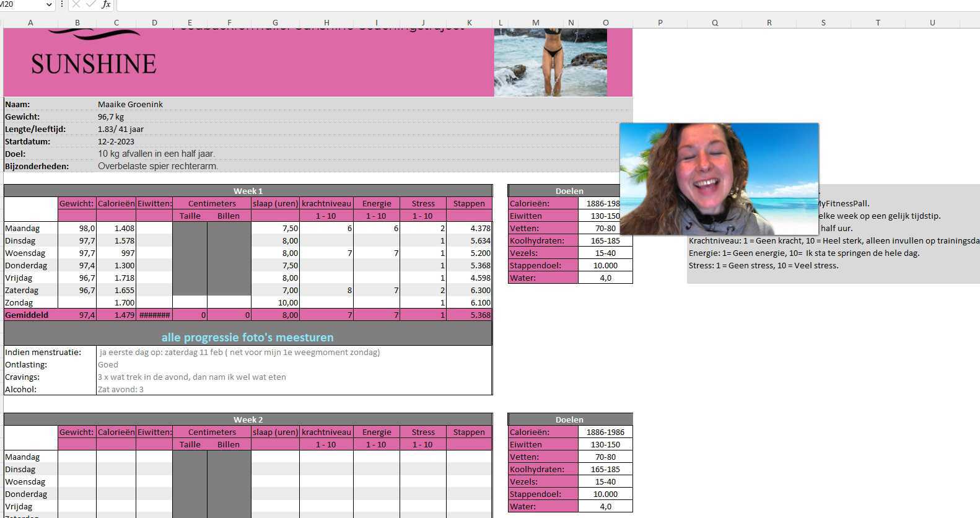980x518 pixels.
Task: Click the Cancel X icon in formula bar
Action: click(76, 4)
